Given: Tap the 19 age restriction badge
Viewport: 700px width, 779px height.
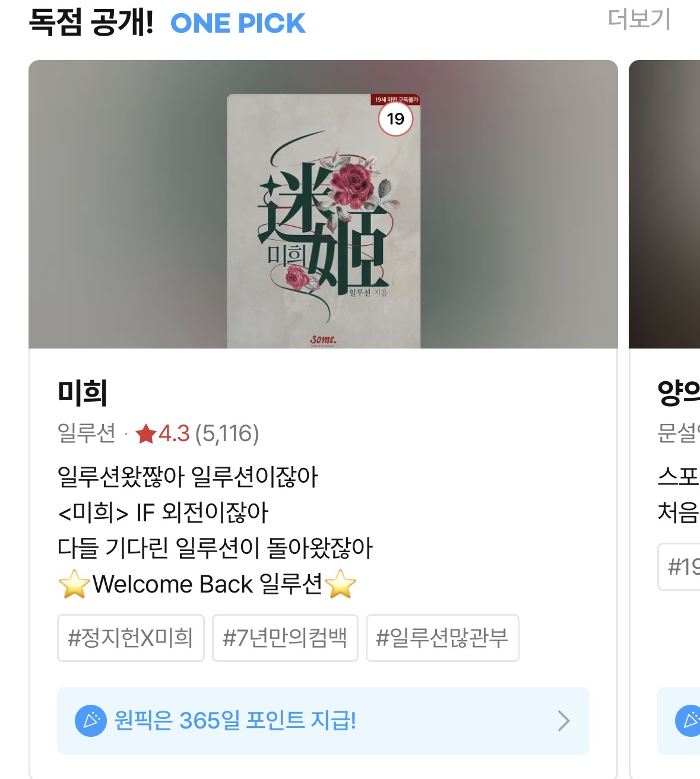Looking at the screenshot, I should tap(395, 119).
